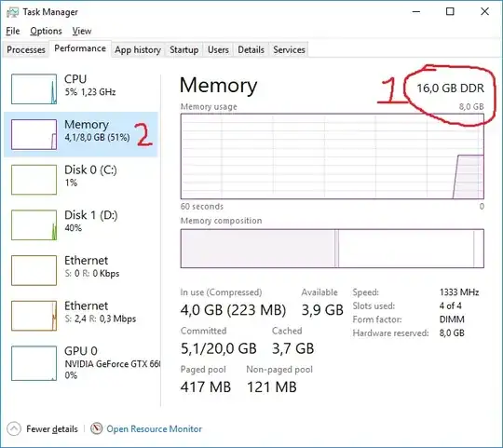Image resolution: width=503 pixels, height=448 pixels.
Task: Click the NVIDIA GeForce GTX label
Action: (113, 364)
